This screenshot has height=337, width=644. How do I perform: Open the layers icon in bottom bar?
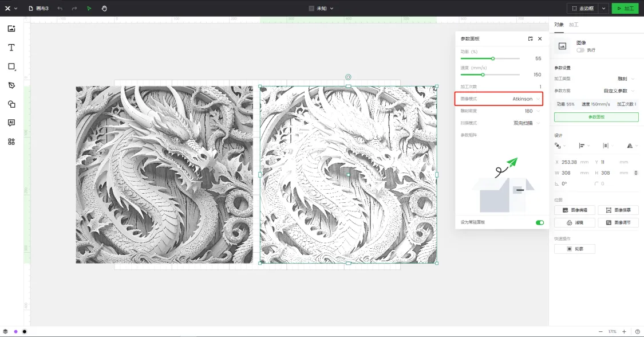coord(5,331)
